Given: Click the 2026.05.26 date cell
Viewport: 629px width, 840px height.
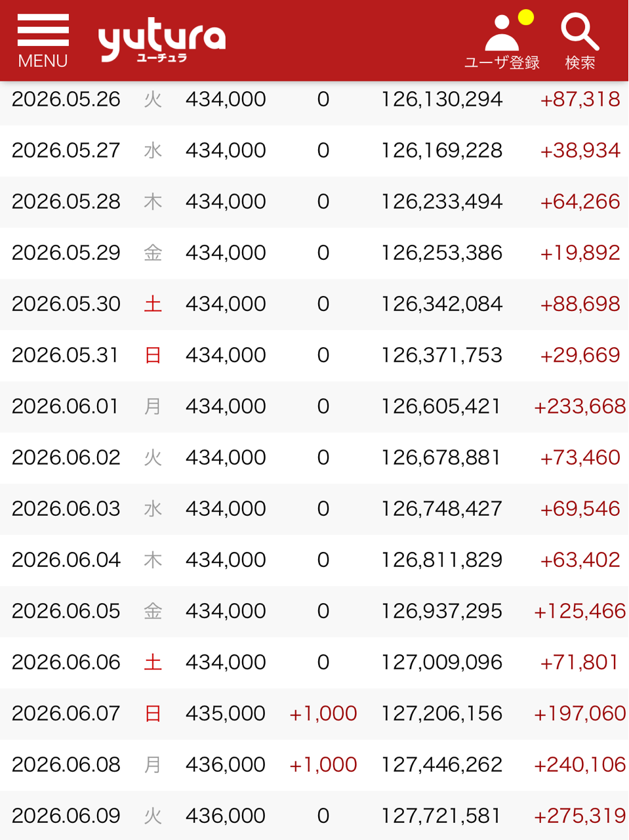Looking at the screenshot, I should (x=66, y=99).
